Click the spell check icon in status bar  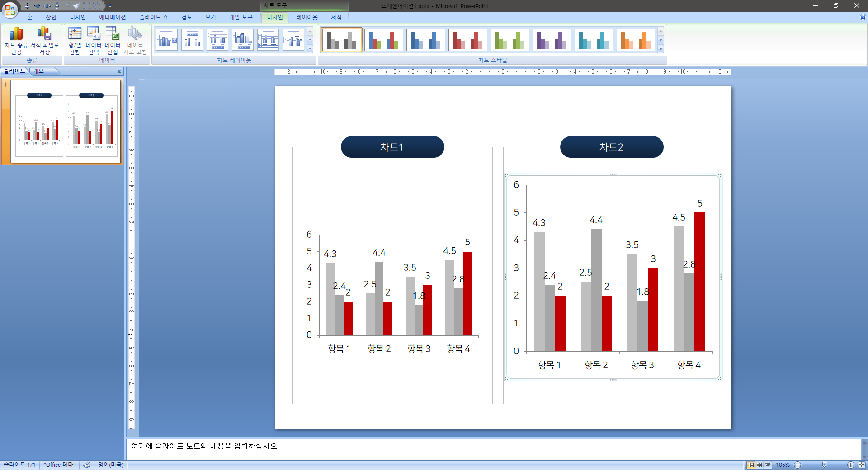pos(87,465)
